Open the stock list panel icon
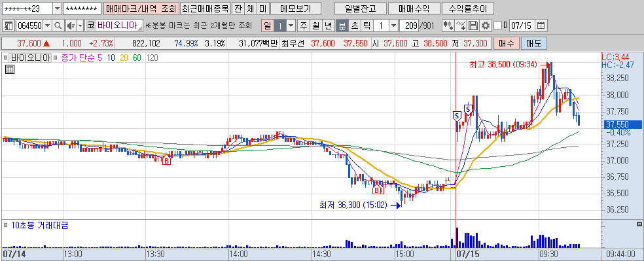Viewport: 644px width, 261px height. 9,26
